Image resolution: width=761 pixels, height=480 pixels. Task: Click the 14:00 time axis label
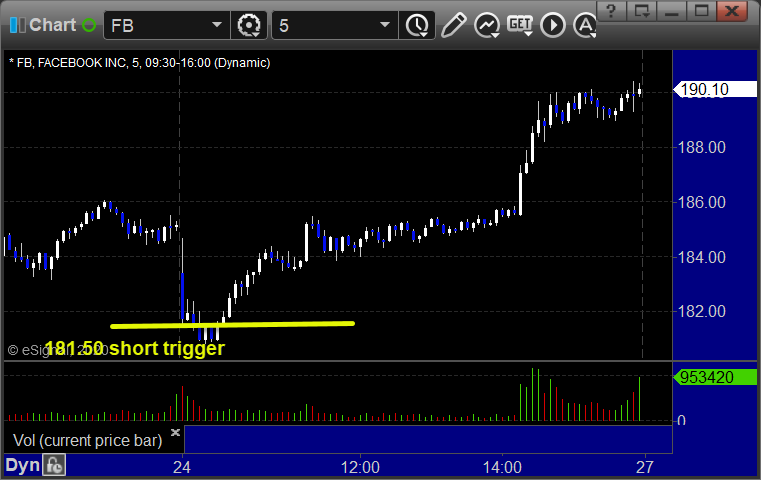[x=502, y=467]
